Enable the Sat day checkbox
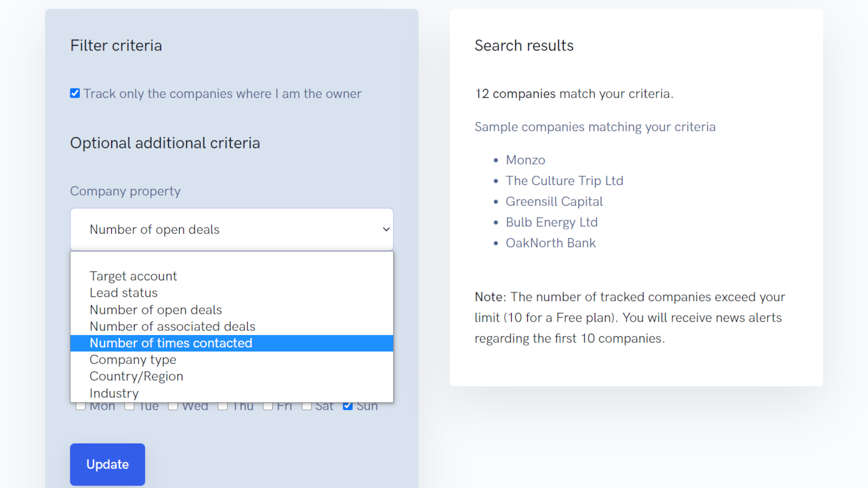This screenshot has width=868, height=488. pos(307,406)
